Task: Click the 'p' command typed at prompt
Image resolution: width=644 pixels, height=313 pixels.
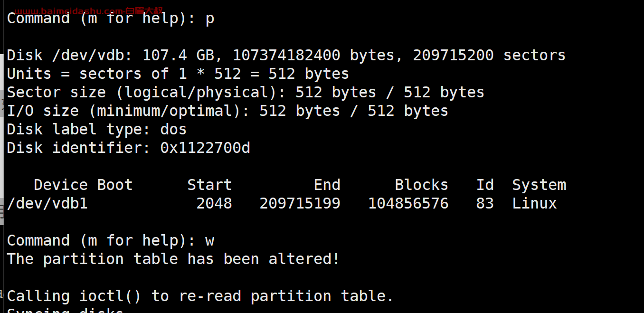Action: click(x=209, y=19)
